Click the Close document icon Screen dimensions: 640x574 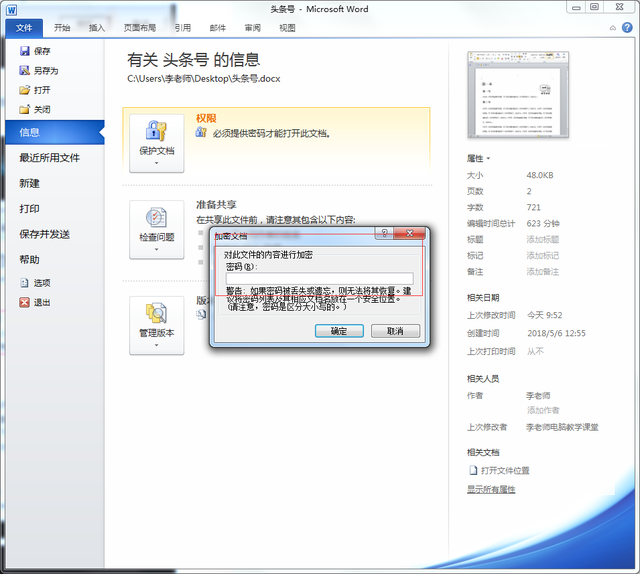(25, 109)
